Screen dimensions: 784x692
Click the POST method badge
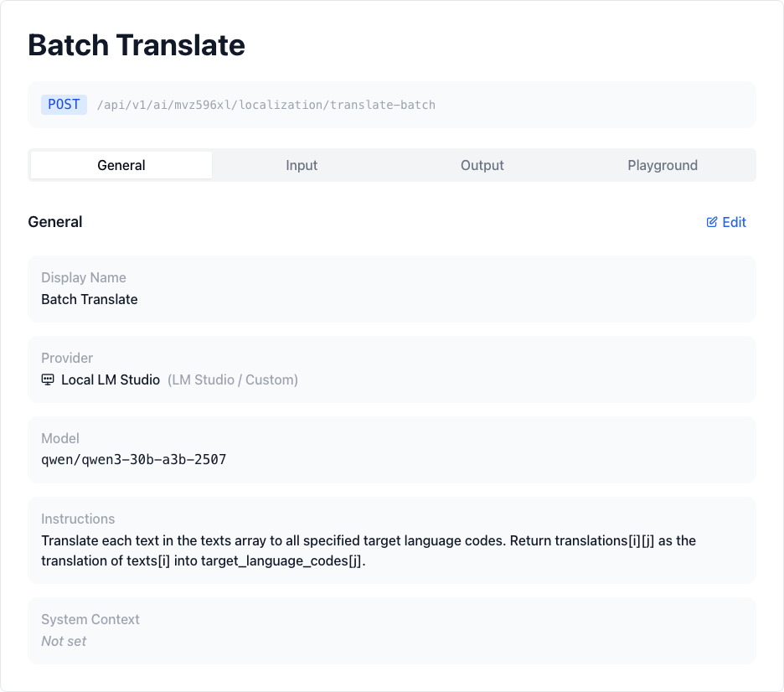64,104
